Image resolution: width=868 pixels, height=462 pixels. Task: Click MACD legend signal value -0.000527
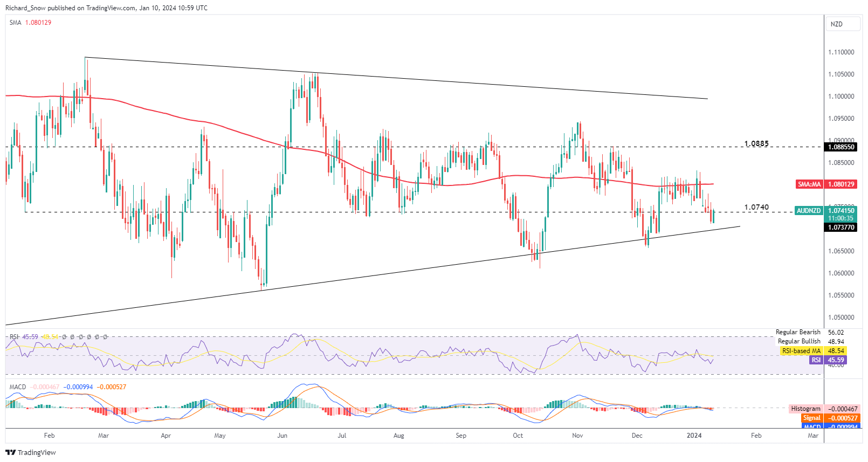tap(112, 387)
